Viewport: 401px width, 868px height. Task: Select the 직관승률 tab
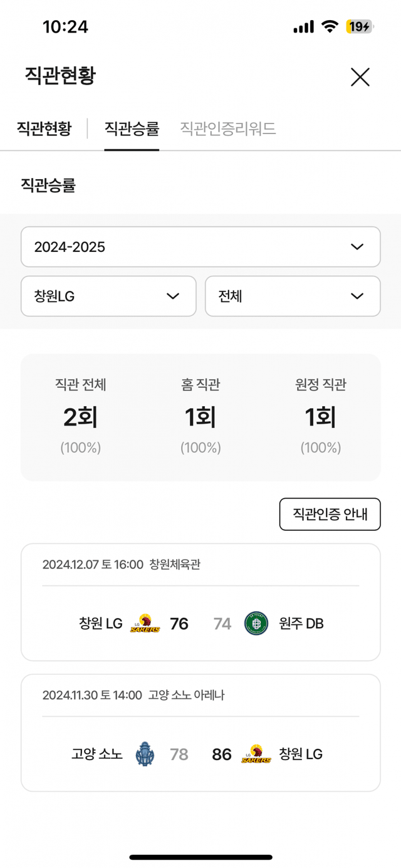pyautogui.click(x=132, y=129)
